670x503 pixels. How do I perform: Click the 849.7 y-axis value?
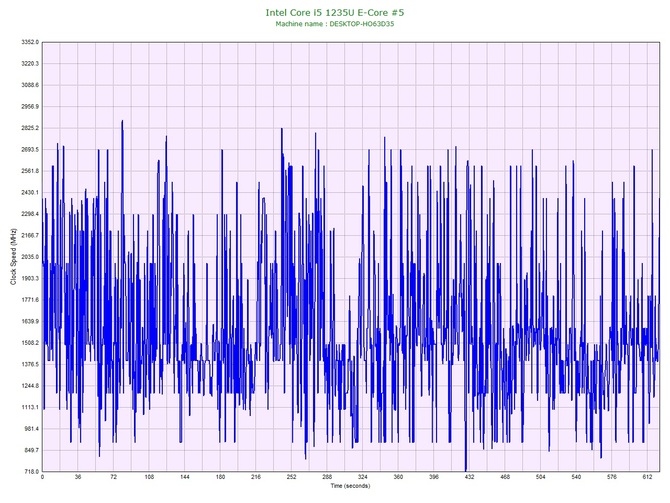[31, 450]
